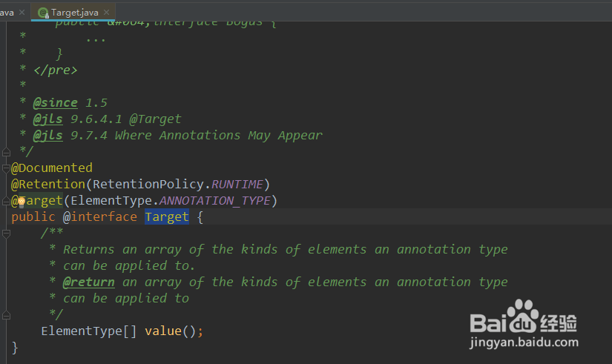Click the @interface keyword
612x364 pixels.
100,217
